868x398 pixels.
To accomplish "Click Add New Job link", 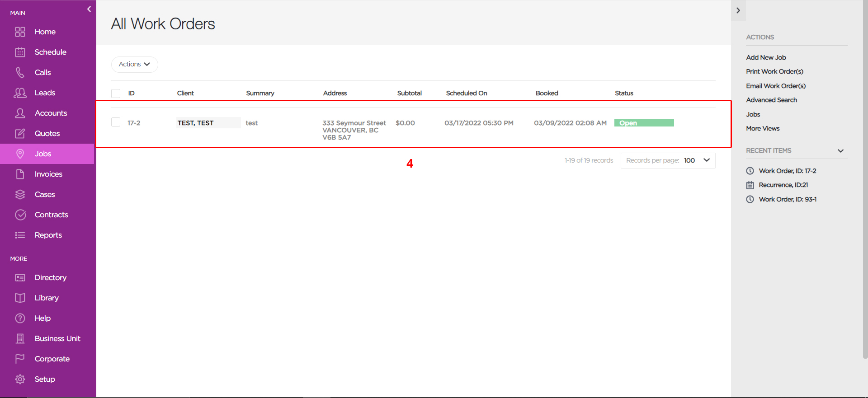I will point(766,57).
